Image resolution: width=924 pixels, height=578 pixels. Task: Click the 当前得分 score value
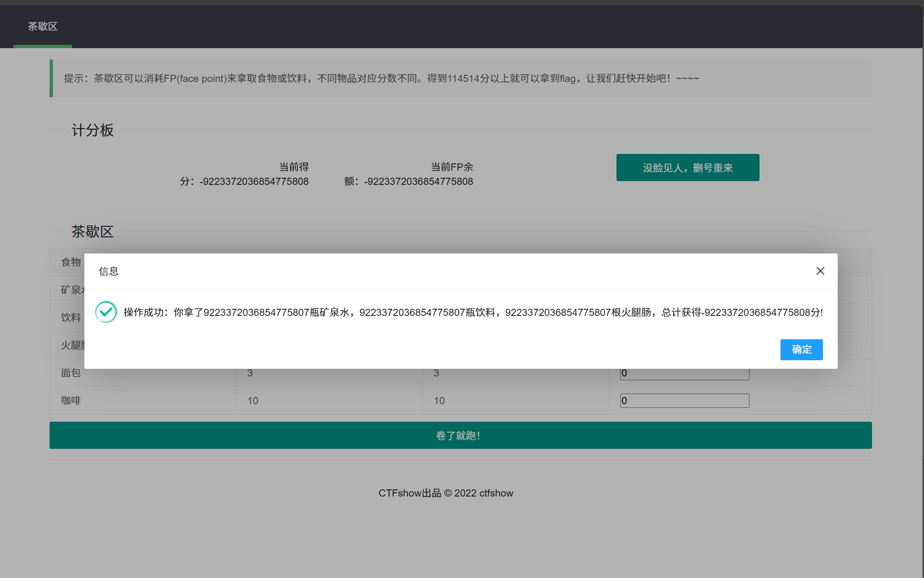(x=254, y=182)
